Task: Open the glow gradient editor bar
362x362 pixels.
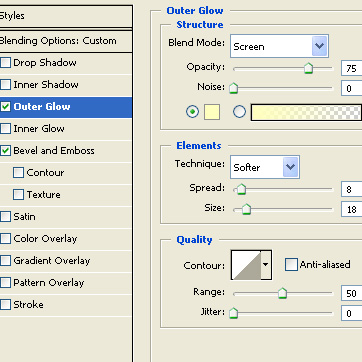Action: 306,112
